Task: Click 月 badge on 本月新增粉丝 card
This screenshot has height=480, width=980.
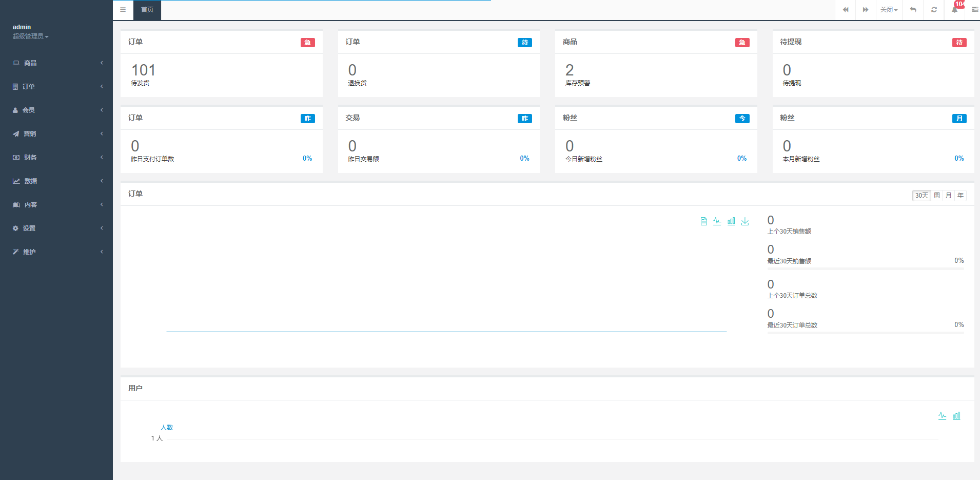Action: 959,119
